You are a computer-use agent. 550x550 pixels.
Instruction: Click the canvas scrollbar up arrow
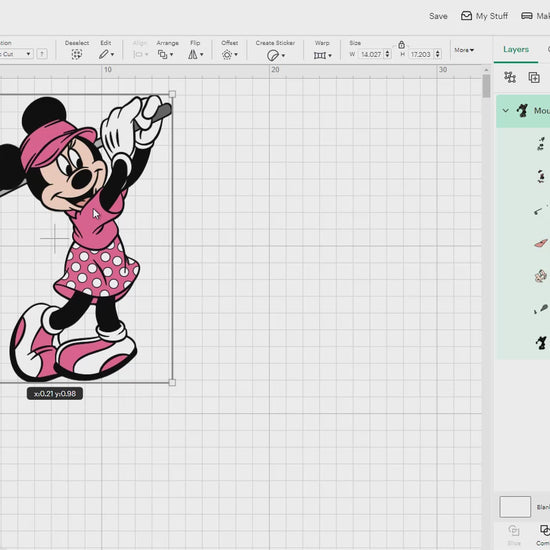(x=486, y=70)
